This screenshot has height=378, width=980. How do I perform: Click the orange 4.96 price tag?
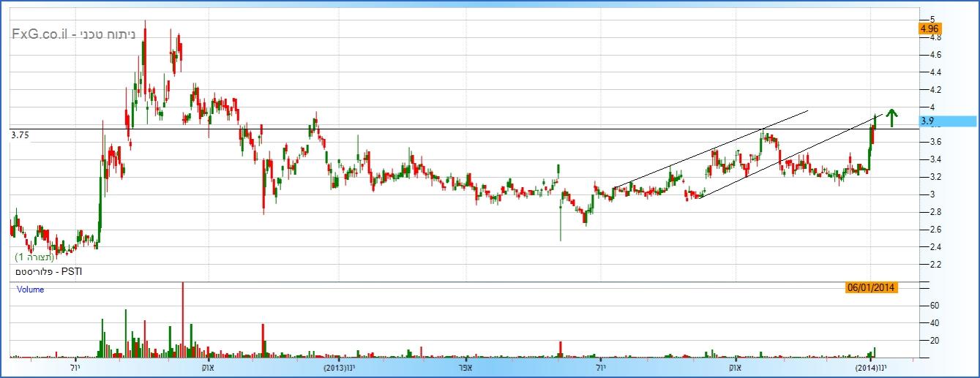[929, 29]
